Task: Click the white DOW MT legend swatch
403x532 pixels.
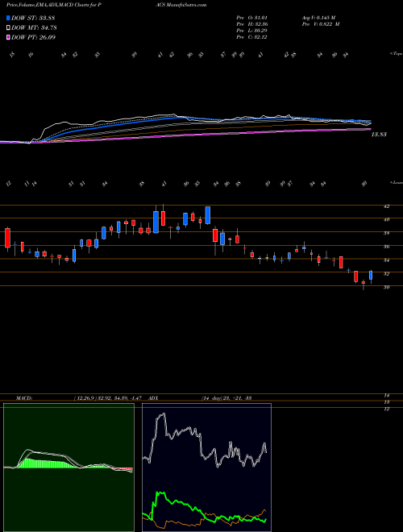Action: click(9, 28)
